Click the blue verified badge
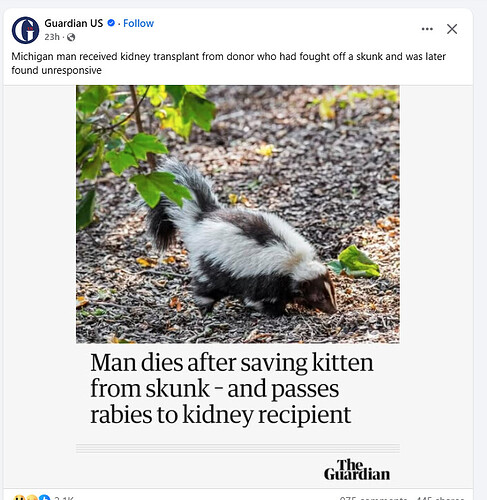 [111, 23]
